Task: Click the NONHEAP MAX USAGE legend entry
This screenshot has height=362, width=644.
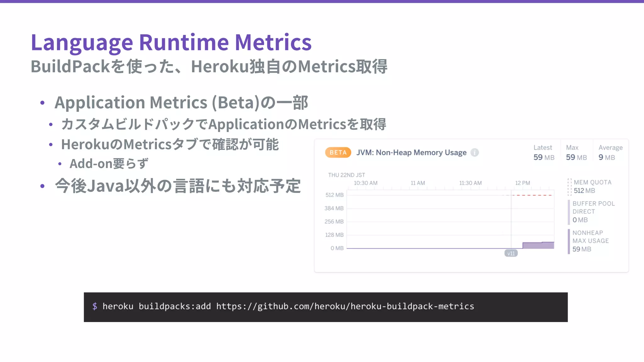Action: pos(590,241)
